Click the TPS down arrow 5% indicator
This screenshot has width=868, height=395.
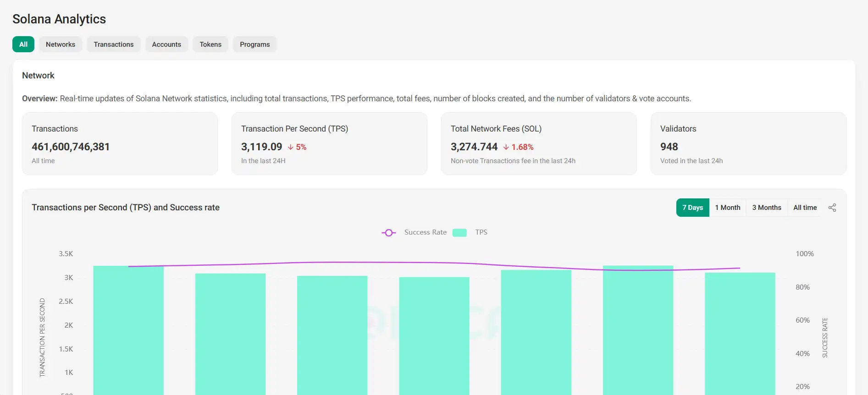[297, 147]
